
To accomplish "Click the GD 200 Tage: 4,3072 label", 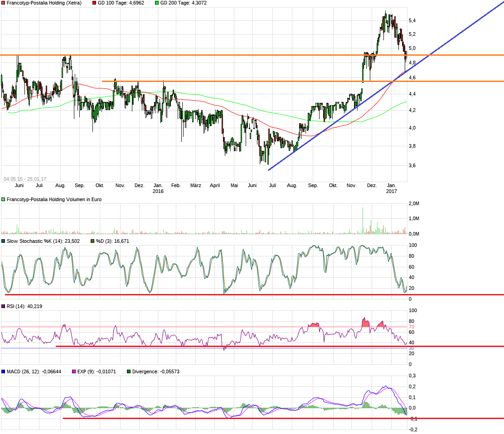I will [184, 3].
